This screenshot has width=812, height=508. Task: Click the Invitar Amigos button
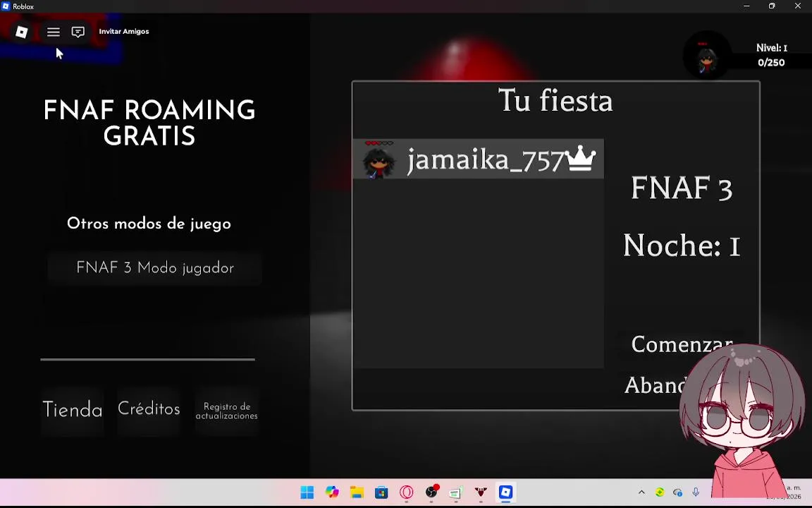124,32
